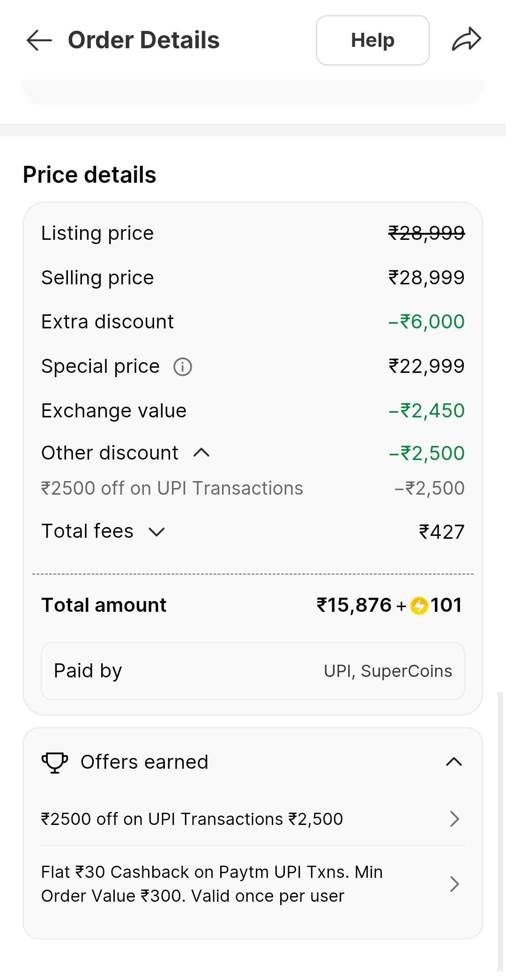Click the page scrollbar on right edge
The height and width of the screenshot is (980, 506).
pos(500,829)
